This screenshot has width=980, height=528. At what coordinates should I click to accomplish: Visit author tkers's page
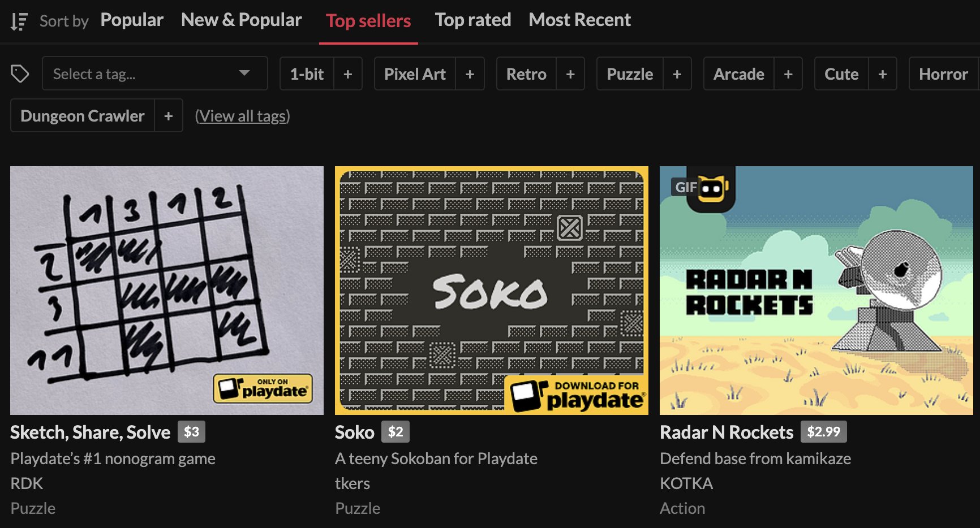coord(353,483)
